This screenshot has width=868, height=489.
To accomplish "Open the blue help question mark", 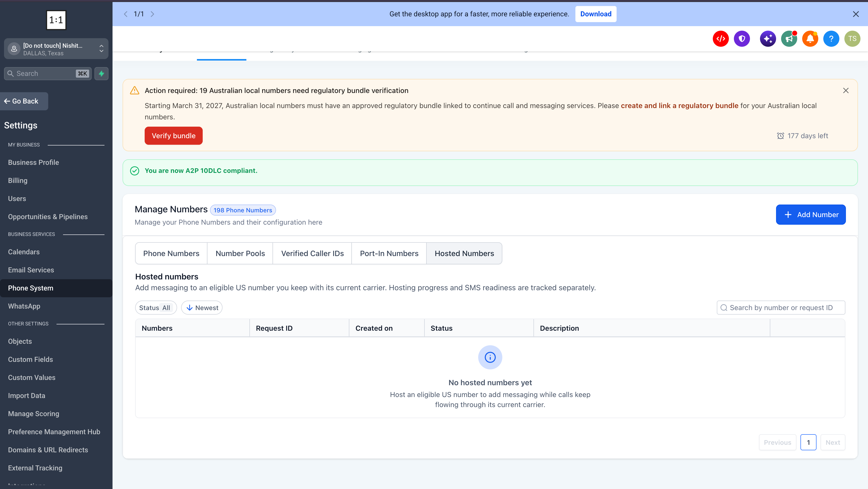I will click(x=831, y=39).
